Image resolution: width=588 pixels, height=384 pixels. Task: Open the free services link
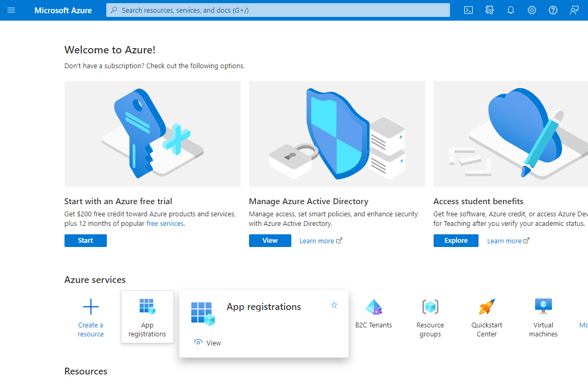click(165, 224)
